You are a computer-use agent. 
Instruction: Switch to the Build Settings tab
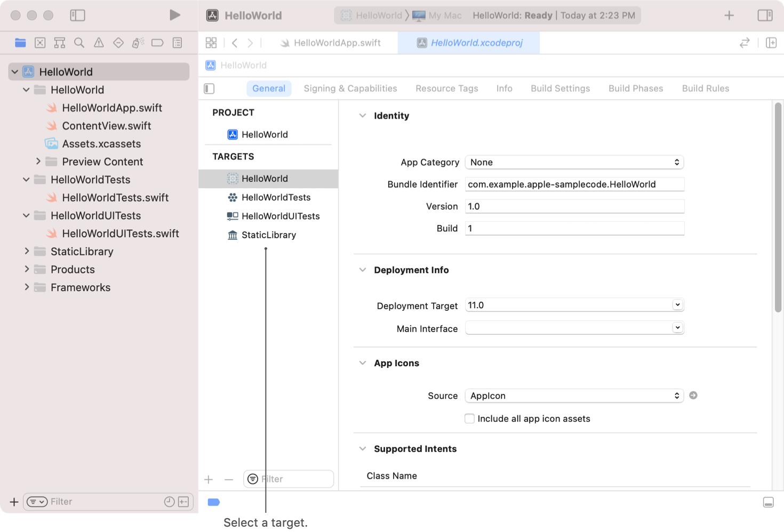pos(561,88)
